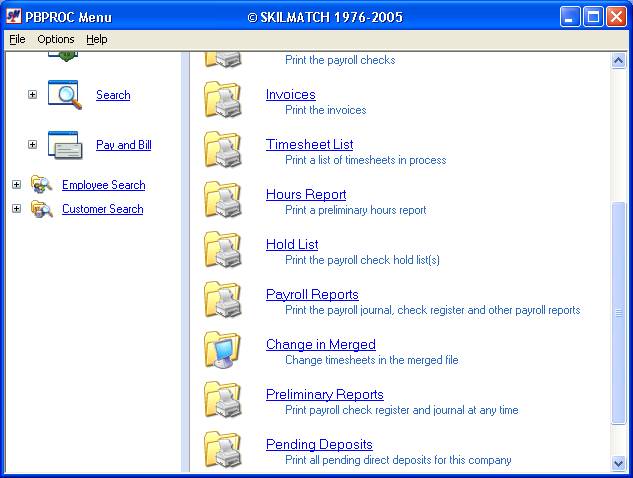Screen dimensions: 633x478
Task: Click 'Print a list of timesheets in process'
Action: click(365, 160)
